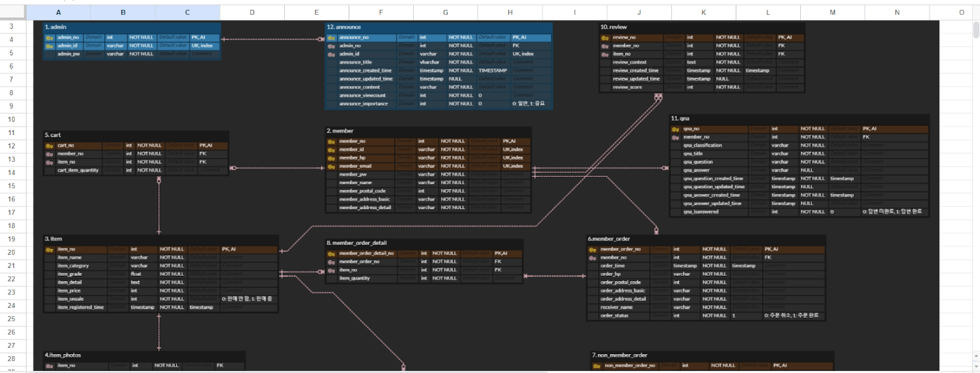980x373 pixels.
Task: Click the order_status field name
Action: click(615, 316)
